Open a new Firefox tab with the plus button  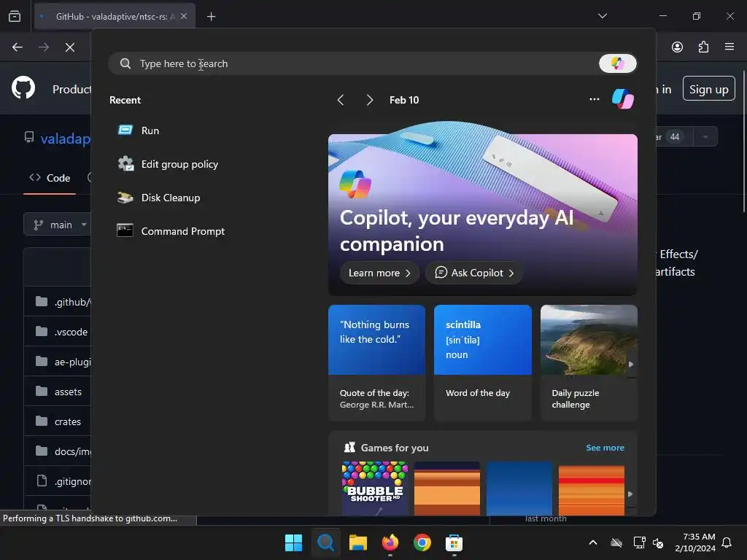click(x=211, y=17)
